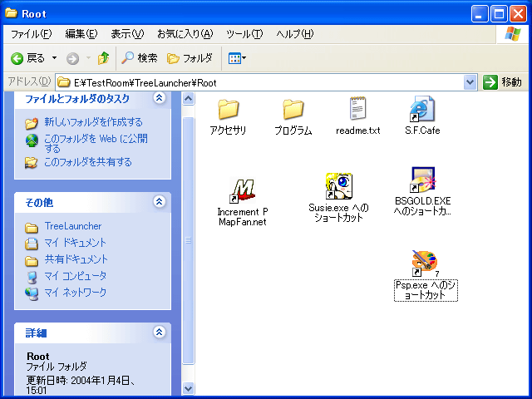
Task: Click the views icon in toolbar
Action: 234,58
